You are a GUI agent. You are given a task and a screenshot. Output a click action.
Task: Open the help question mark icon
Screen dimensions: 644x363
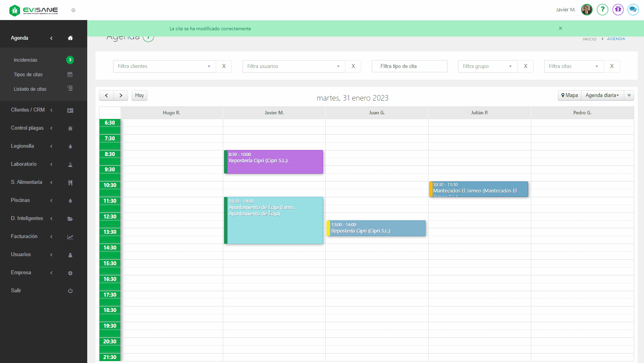(602, 9)
